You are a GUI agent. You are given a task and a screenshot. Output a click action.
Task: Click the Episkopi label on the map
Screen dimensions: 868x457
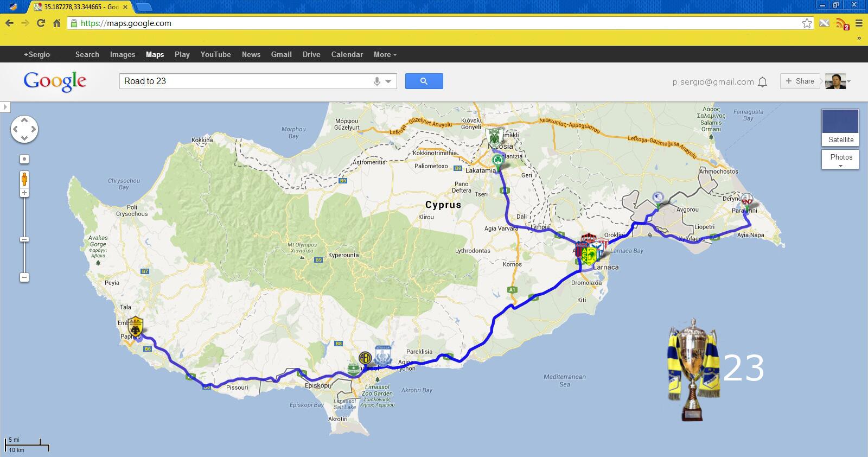pos(317,385)
